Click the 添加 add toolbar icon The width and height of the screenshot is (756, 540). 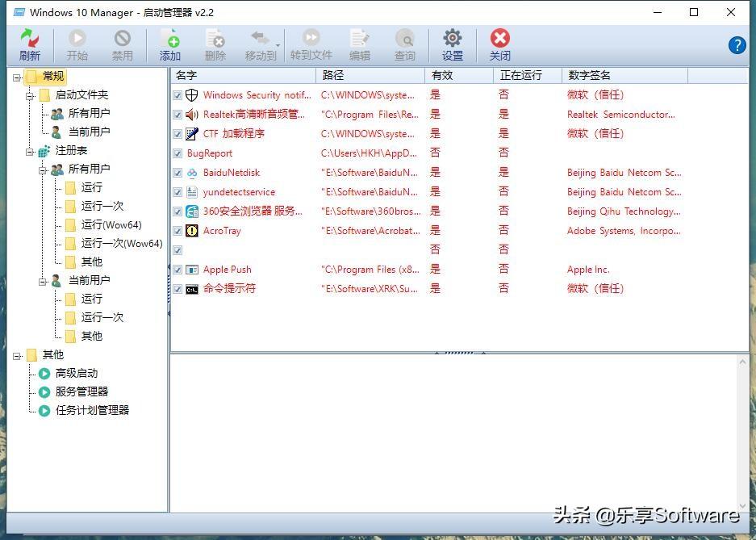tap(169, 38)
